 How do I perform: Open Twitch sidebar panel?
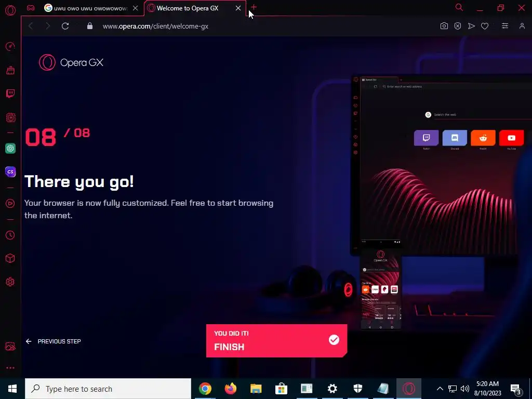10,94
